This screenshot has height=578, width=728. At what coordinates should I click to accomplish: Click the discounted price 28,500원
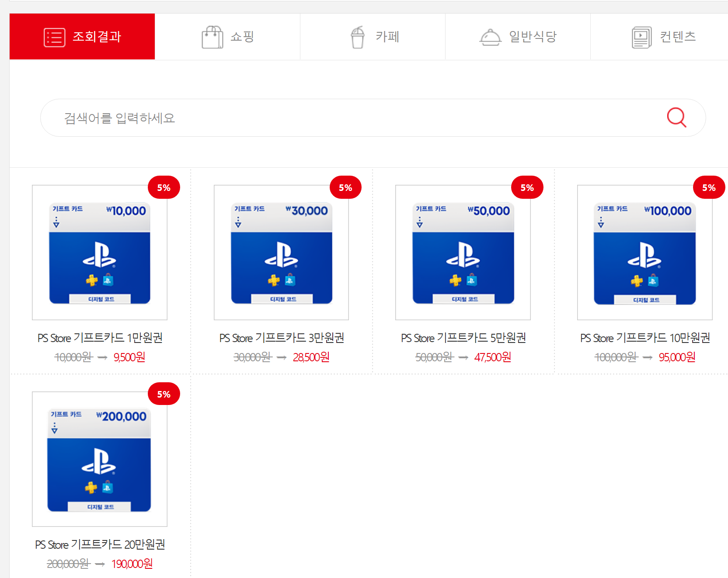(311, 357)
